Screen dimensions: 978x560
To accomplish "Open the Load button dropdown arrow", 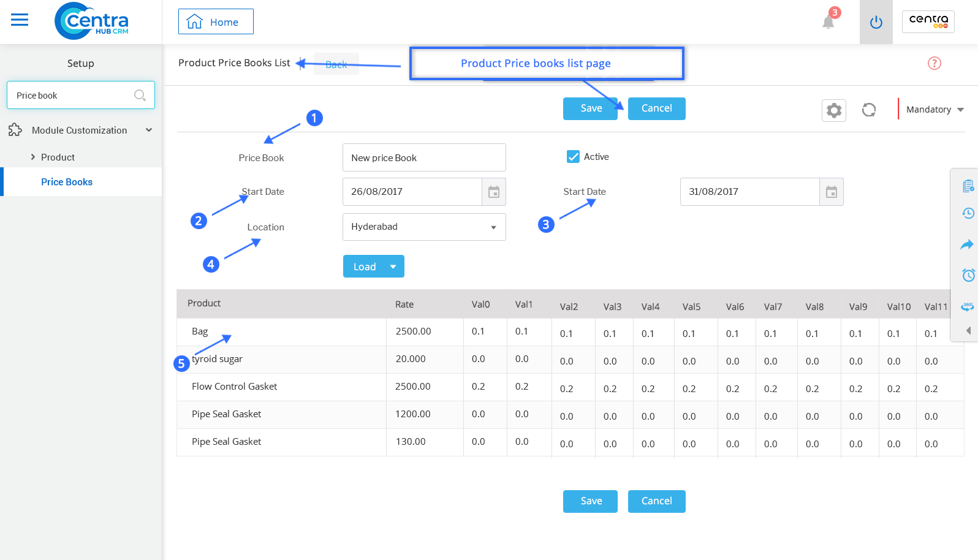I will [393, 267].
